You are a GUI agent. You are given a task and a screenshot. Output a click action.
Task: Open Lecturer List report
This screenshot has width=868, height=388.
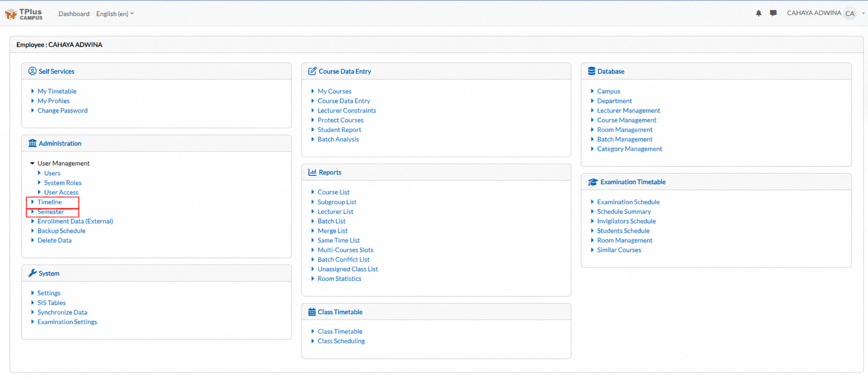(335, 212)
